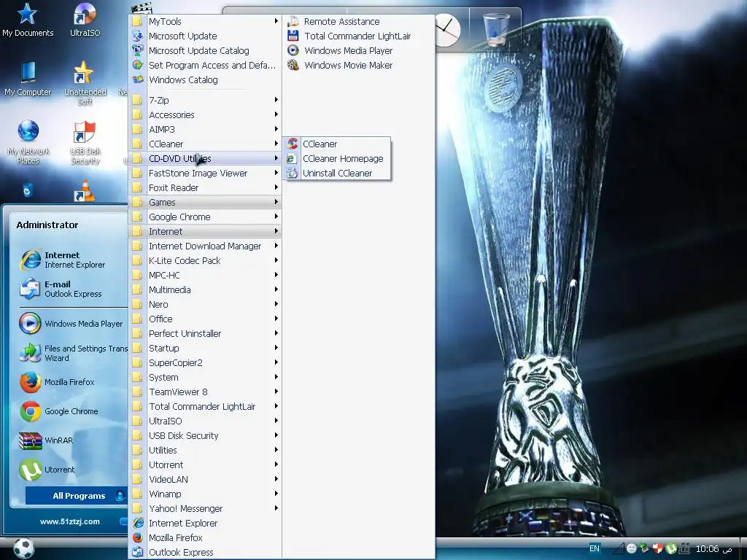Click Uninstall CCleaner item

point(337,174)
